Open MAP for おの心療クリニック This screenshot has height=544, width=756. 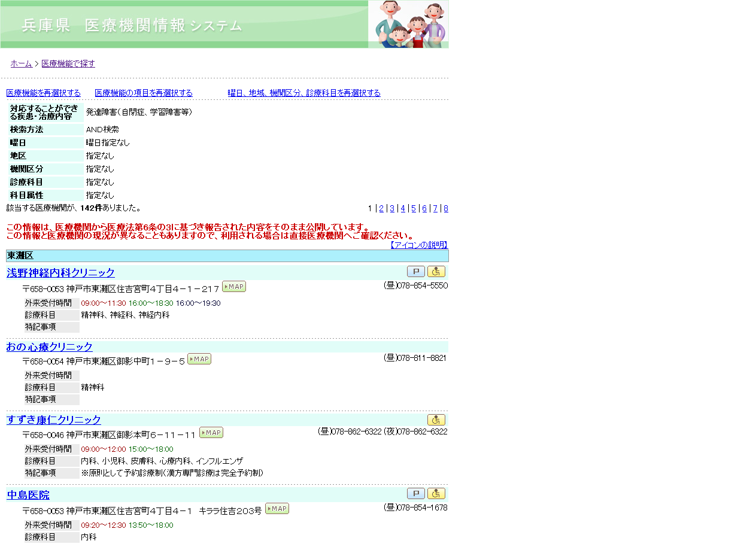click(x=199, y=359)
